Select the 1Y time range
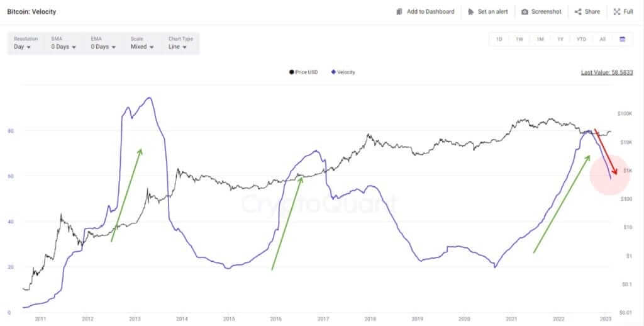This screenshot has height=326, width=644. pyautogui.click(x=560, y=39)
